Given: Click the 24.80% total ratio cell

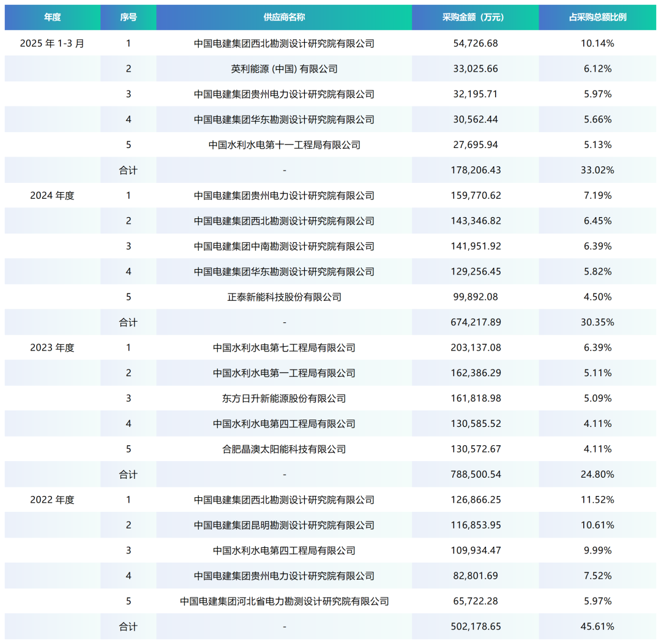Looking at the screenshot, I should [x=597, y=474].
